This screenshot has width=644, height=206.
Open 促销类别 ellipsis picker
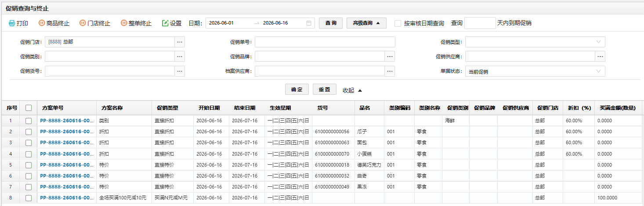point(180,57)
